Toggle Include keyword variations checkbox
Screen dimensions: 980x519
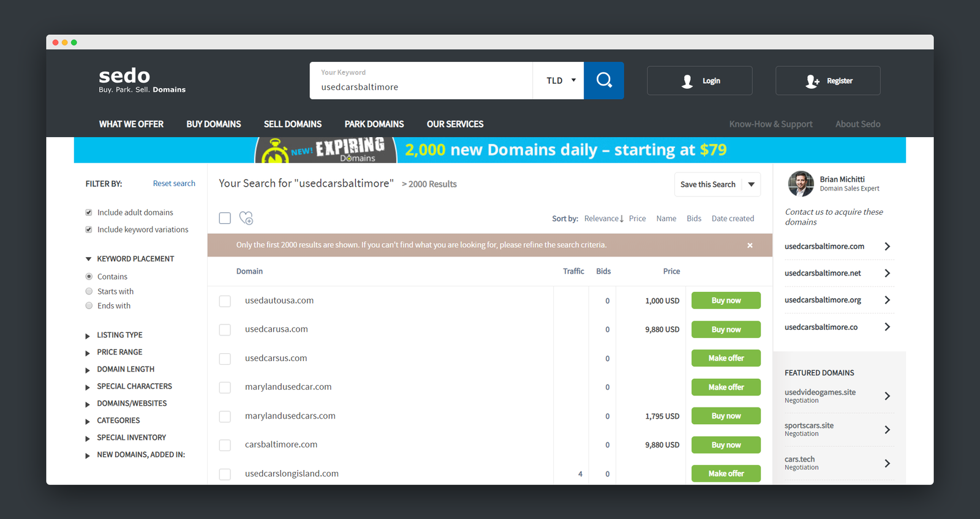89,230
